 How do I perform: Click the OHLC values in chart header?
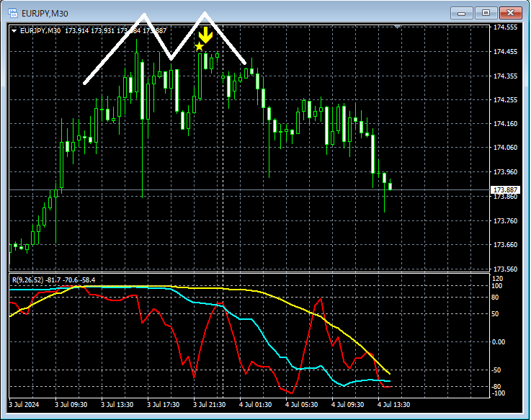[x=115, y=31]
